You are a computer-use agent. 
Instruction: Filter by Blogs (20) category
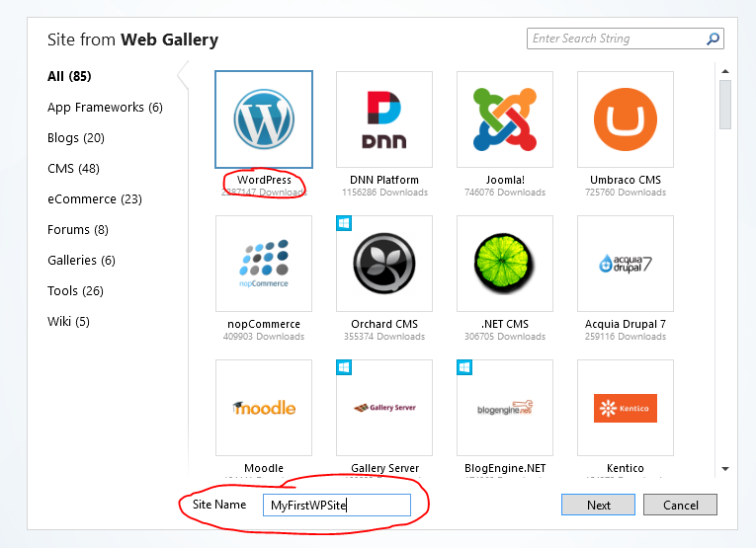click(76, 137)
